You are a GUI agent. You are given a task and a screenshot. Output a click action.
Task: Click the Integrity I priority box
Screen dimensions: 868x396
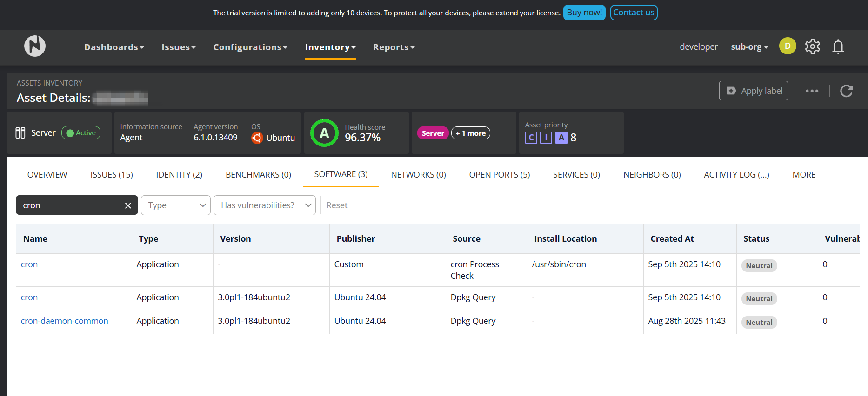coord(546,138)
